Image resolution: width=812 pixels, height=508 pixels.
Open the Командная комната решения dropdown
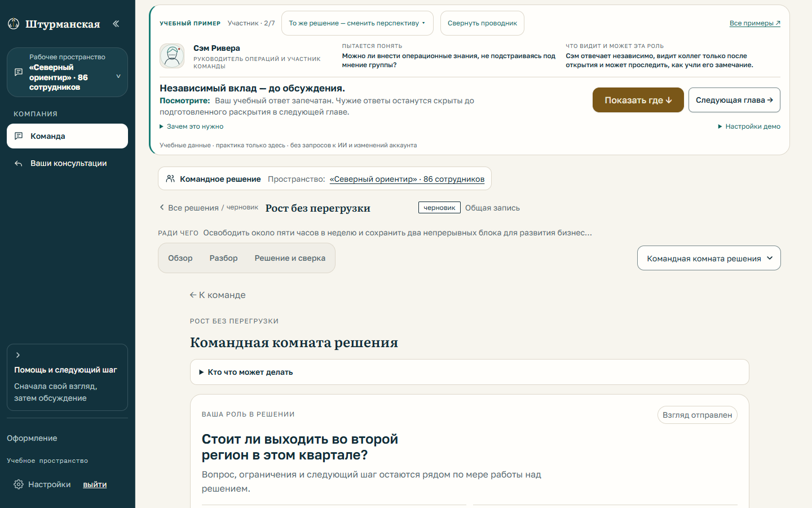click(709, 258)
